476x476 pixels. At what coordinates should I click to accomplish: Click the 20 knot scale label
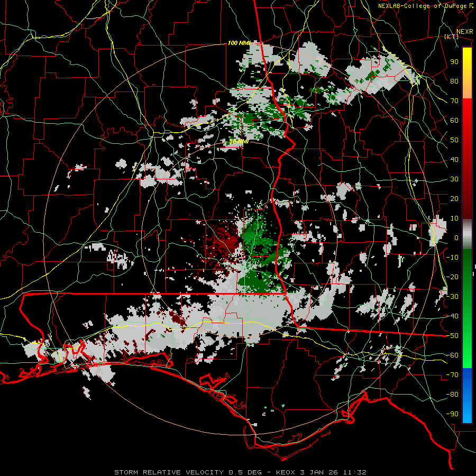(x=454, y=199)
